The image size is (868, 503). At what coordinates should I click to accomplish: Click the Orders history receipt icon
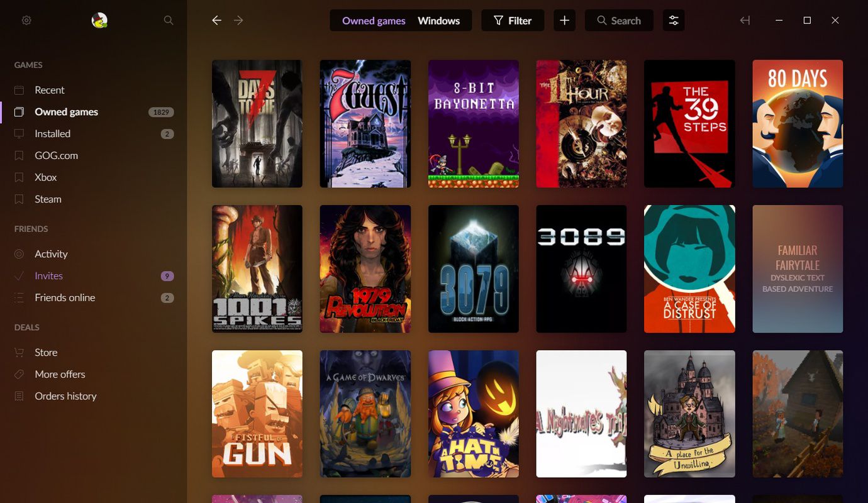(19, 396)
